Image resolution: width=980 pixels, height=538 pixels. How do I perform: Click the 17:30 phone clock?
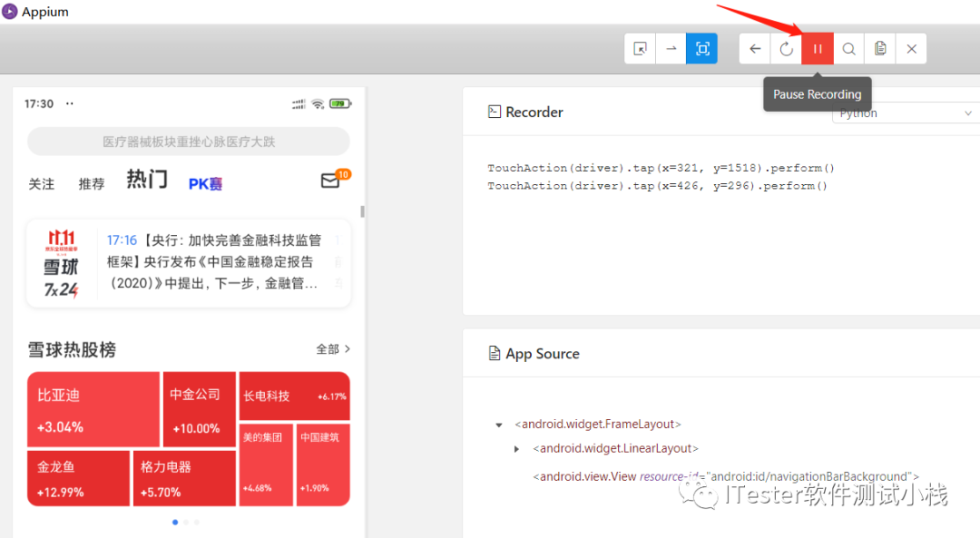tap(39, 103)
